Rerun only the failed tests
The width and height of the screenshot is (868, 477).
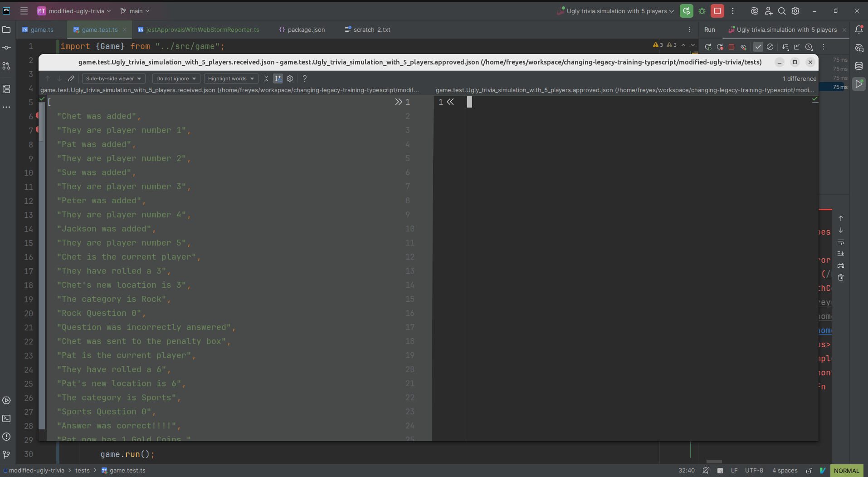click(720, 47)
